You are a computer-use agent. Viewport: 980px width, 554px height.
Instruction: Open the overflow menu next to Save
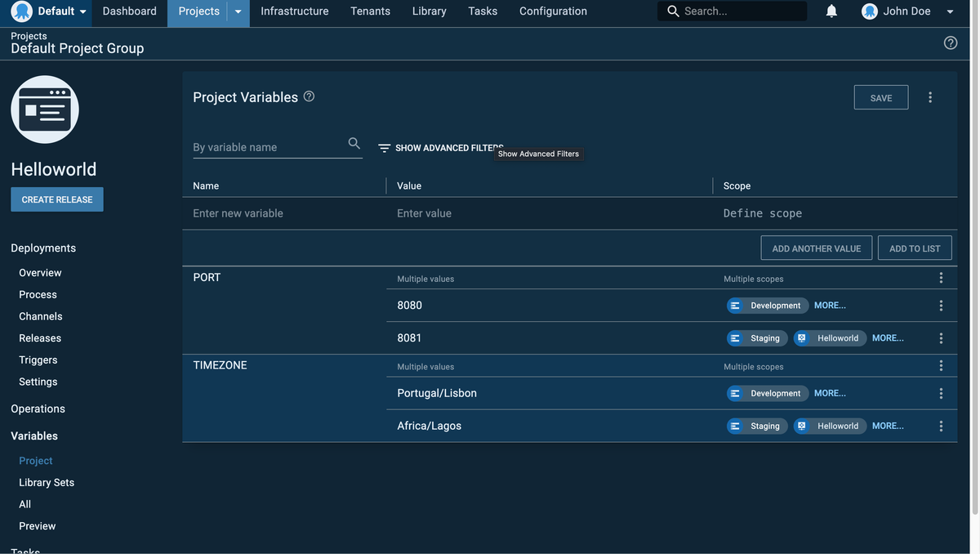pyautogui.click(x=930, y=97)
